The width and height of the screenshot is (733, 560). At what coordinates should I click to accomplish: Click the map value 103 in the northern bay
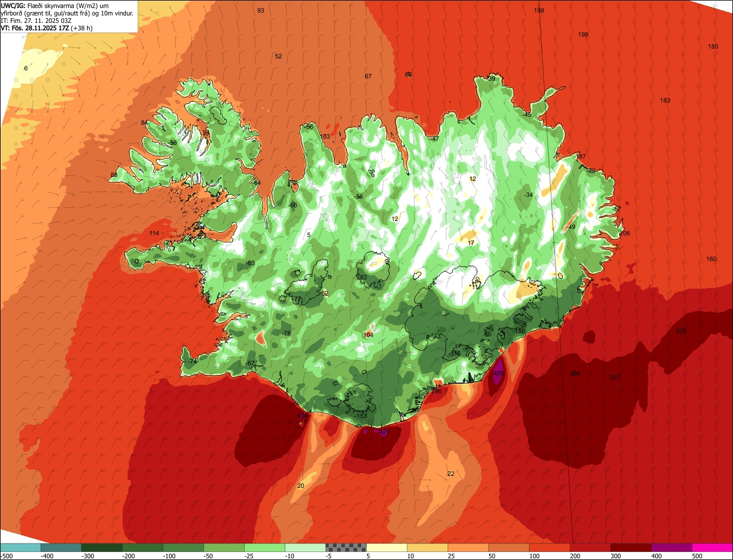pyautogui.click(x=325, y=137)
